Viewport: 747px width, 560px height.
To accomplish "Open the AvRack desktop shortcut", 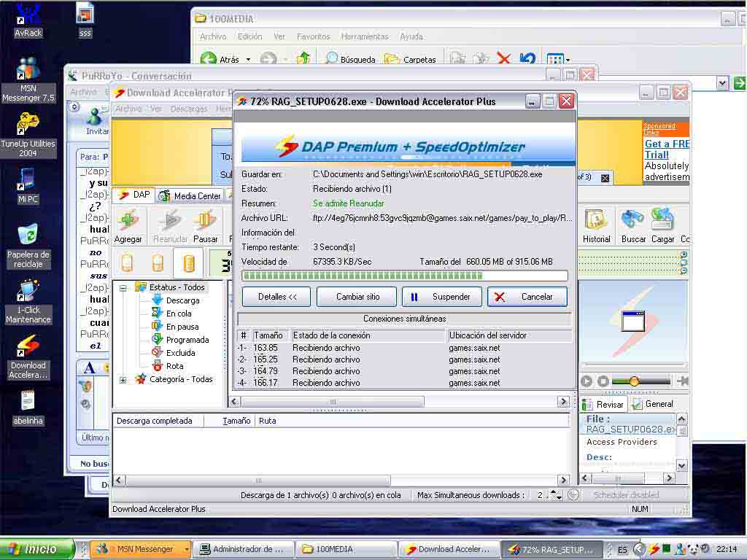I will pyautogui.click(x=28, y=20).
